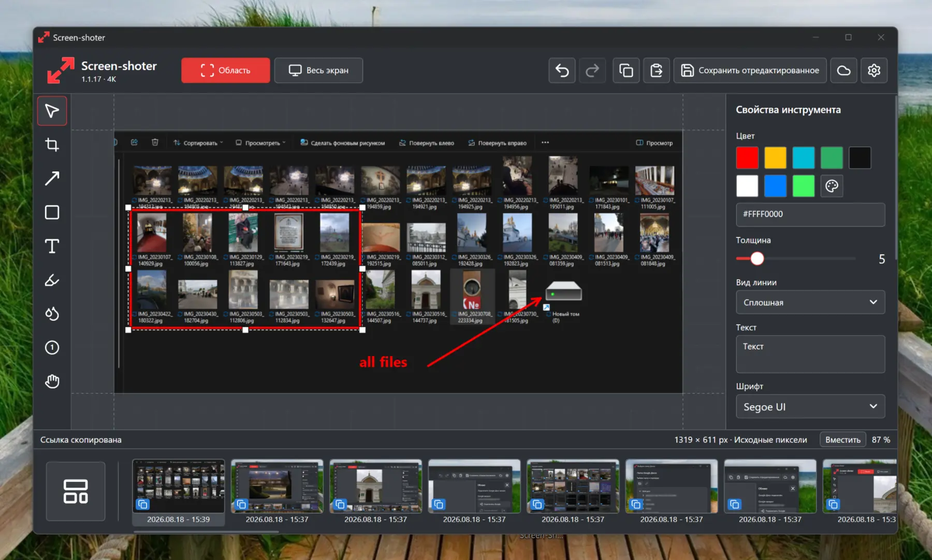Click the 87 % zoom value
932x560 pixels.
point(881,439)
